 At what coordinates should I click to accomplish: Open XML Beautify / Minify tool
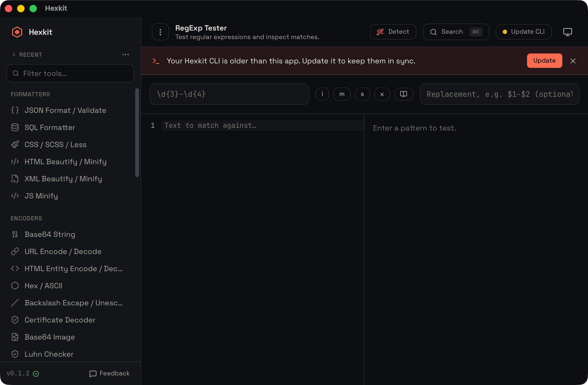[x=70, y=179]
